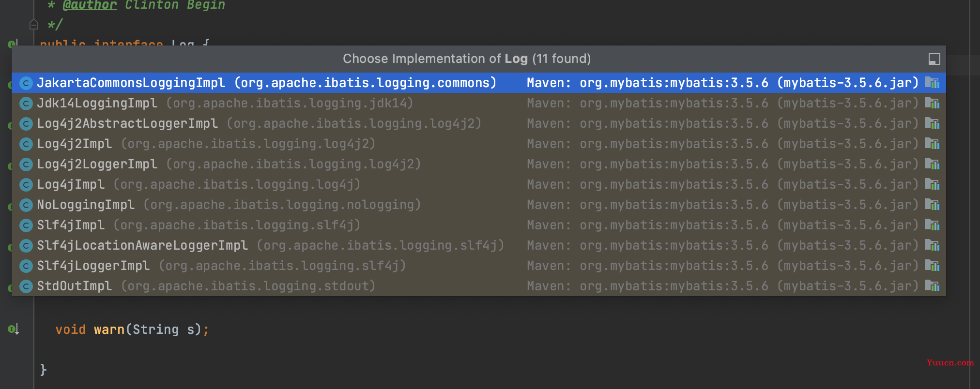Click class icon beside Slf4jImpl
The width and height of the screenshot is (980, 389).
[26, 225]
